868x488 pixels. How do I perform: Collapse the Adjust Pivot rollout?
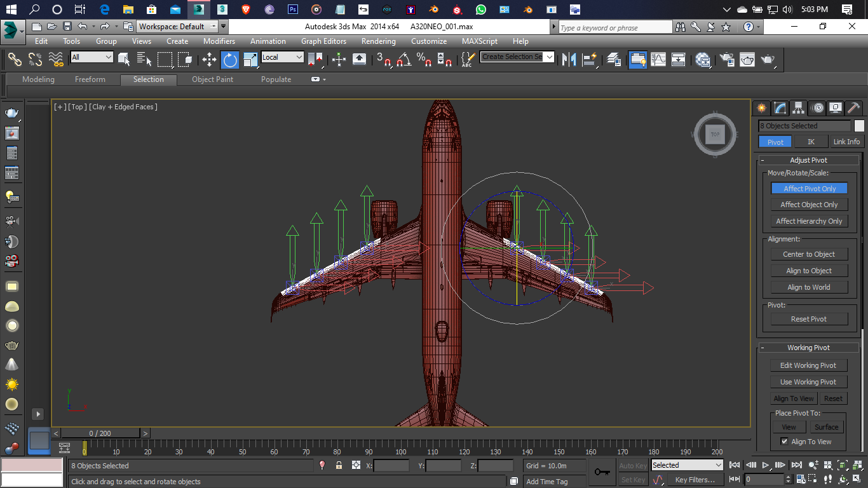pos(809,160)
